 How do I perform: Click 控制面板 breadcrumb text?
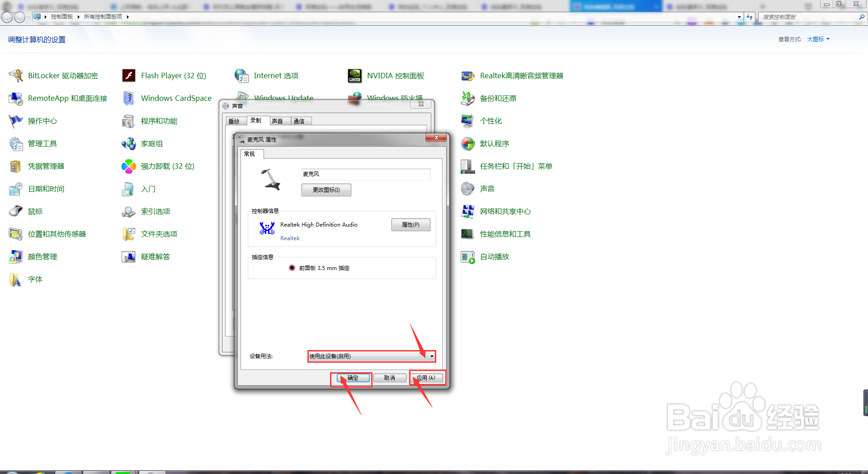62,17
